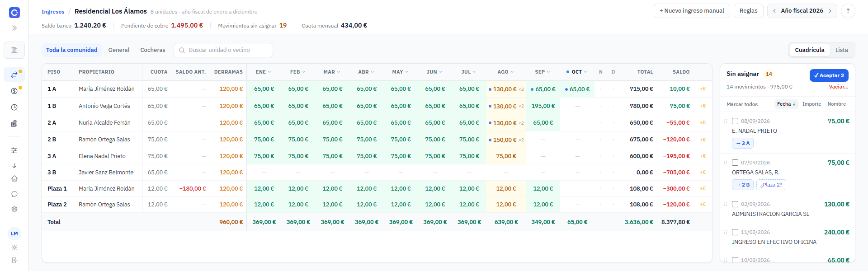Open the building communities icon in sidebar
The height and width of the screenshot is (271, 868).
click(x=14, y=50)
